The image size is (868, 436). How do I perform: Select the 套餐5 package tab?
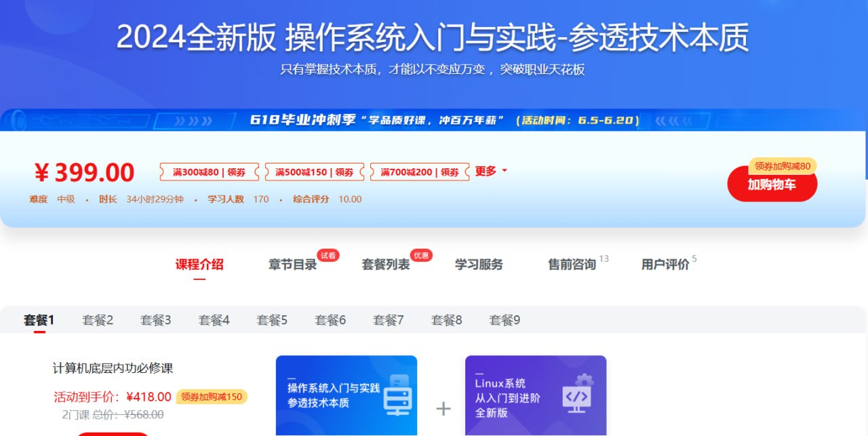272,320
